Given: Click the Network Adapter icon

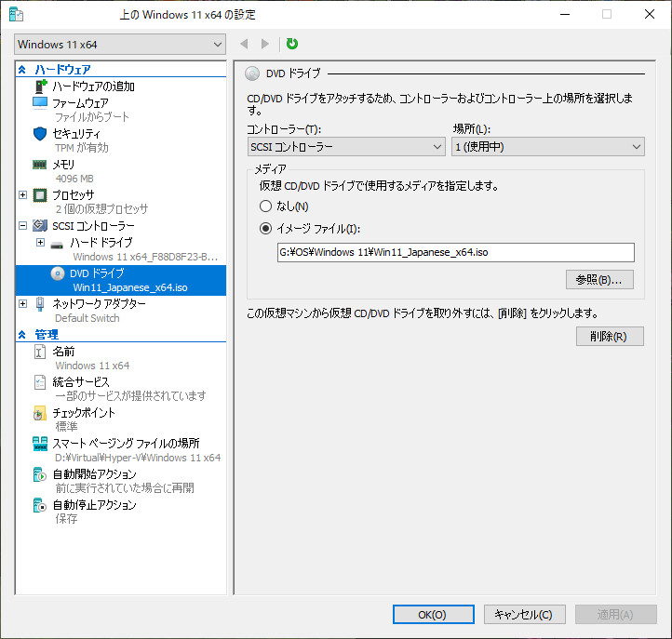Looking at the screenshot, I should coord(40,304).
